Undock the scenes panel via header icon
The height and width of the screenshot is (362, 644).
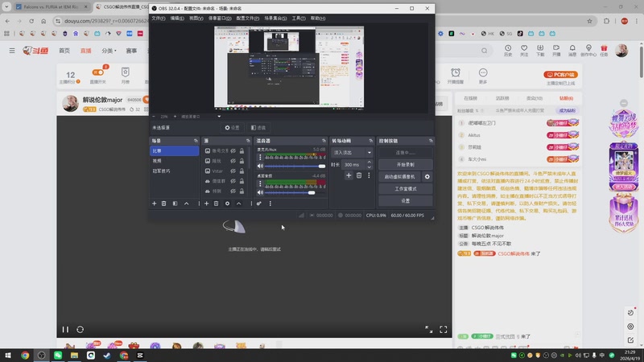196,141
